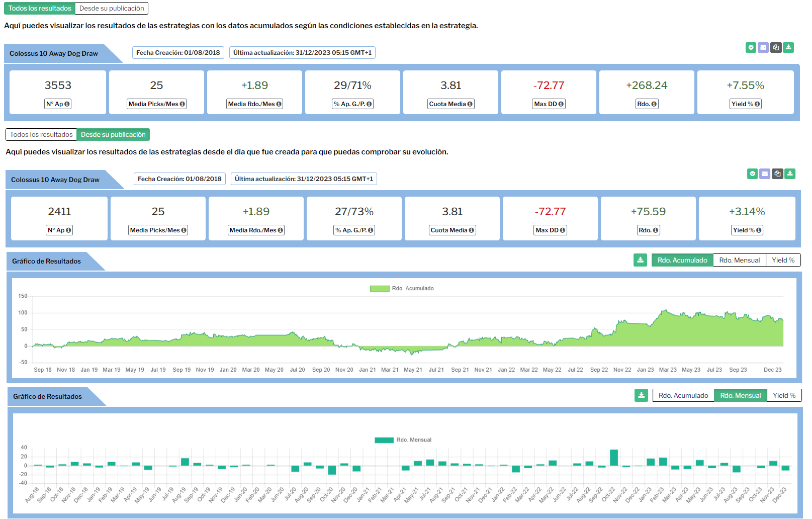Download the accumulated results chart (Rdo. Acumulado)
The width and height of the screenshot is (812, 519).
pyautogui.click(x=640, y=260)
